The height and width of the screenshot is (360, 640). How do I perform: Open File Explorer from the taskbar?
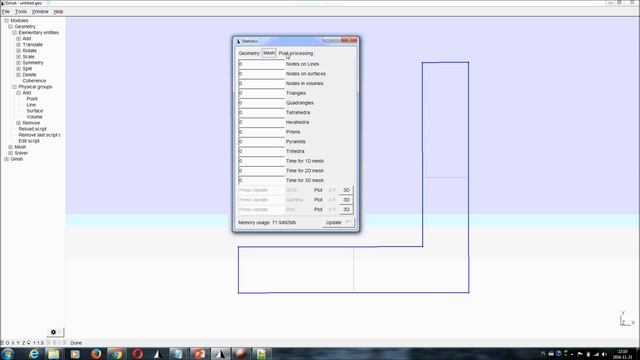pyautogui.click(x=53, y=353)
